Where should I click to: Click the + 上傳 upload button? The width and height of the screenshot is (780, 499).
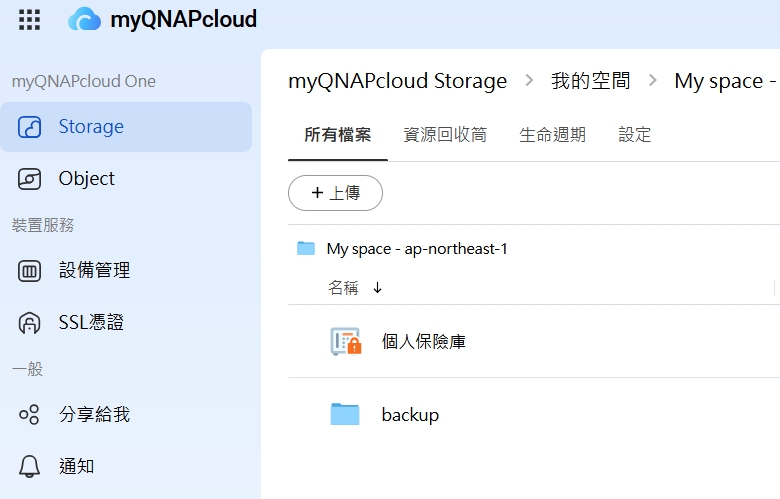coord(335,193)
